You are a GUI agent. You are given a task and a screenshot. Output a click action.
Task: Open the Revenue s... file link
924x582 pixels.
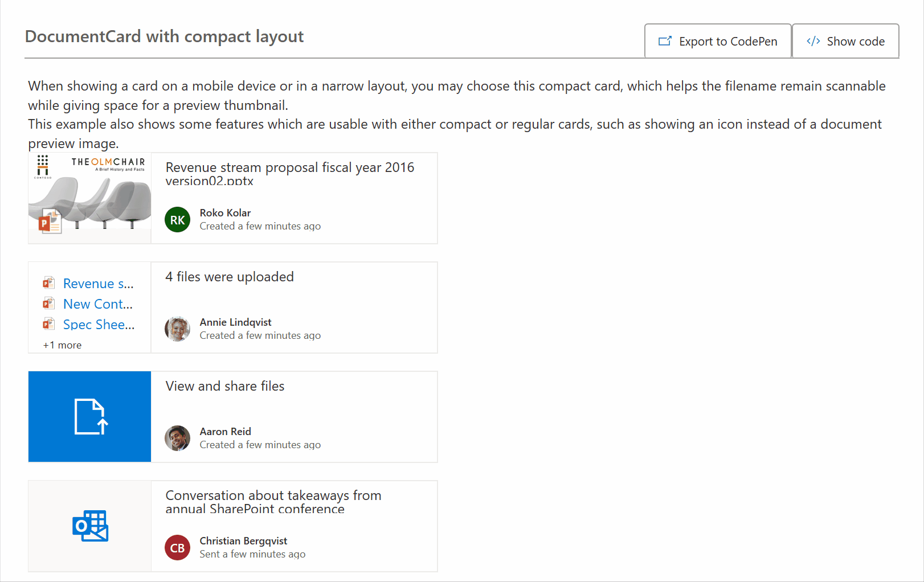98,283
